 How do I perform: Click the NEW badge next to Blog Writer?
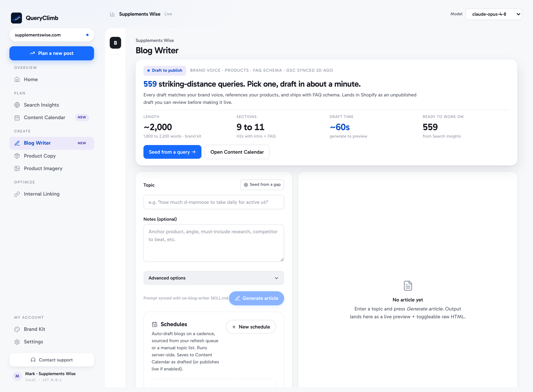(x=82, y=143)
